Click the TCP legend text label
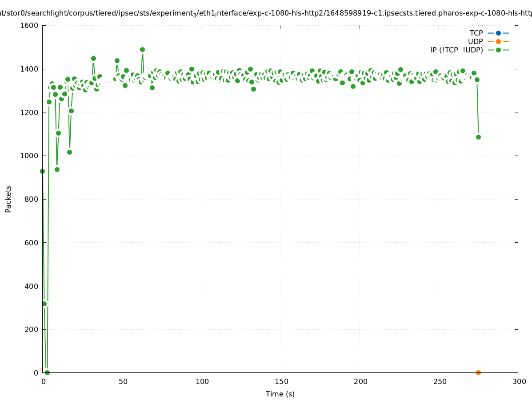Viewport: 532px width, 400px height. (x=476, y=33)
